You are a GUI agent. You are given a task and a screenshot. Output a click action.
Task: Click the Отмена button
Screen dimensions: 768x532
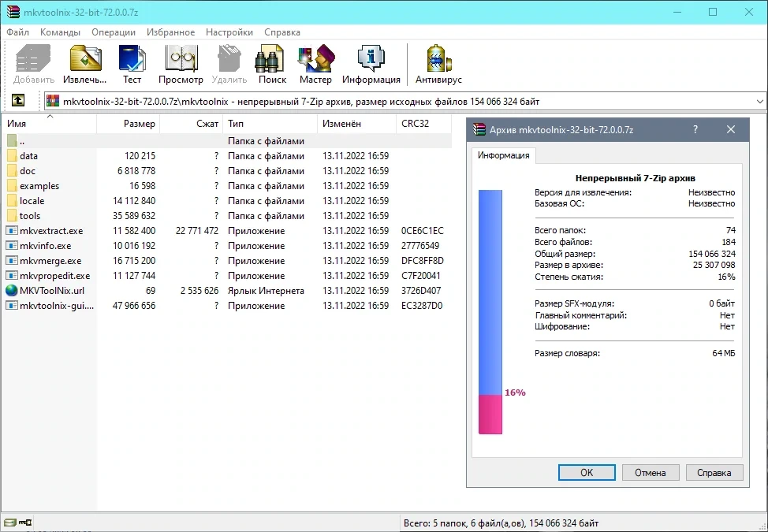651,473
